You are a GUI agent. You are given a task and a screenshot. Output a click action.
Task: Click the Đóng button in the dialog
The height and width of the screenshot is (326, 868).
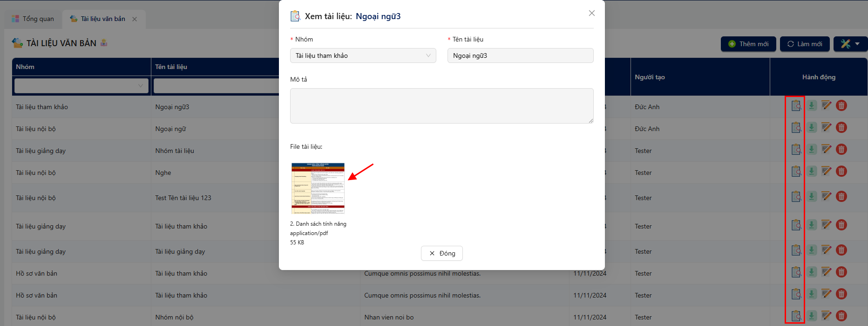coord(442,253)
